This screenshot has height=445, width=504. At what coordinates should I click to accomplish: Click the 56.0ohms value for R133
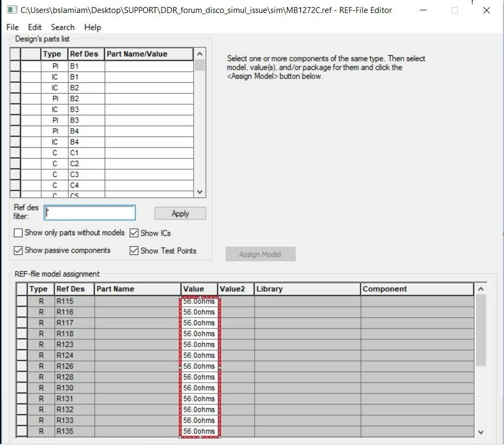tap(199, 420)
